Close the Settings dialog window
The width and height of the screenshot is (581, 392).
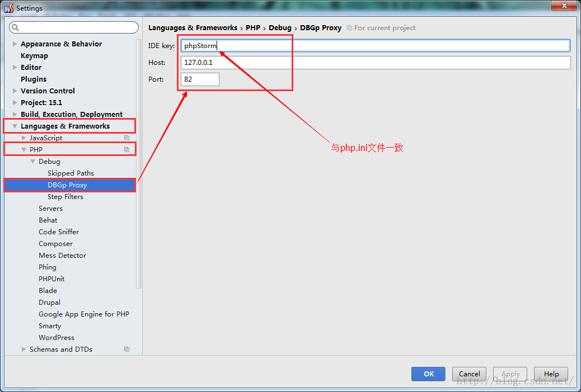tap(564, 6)
